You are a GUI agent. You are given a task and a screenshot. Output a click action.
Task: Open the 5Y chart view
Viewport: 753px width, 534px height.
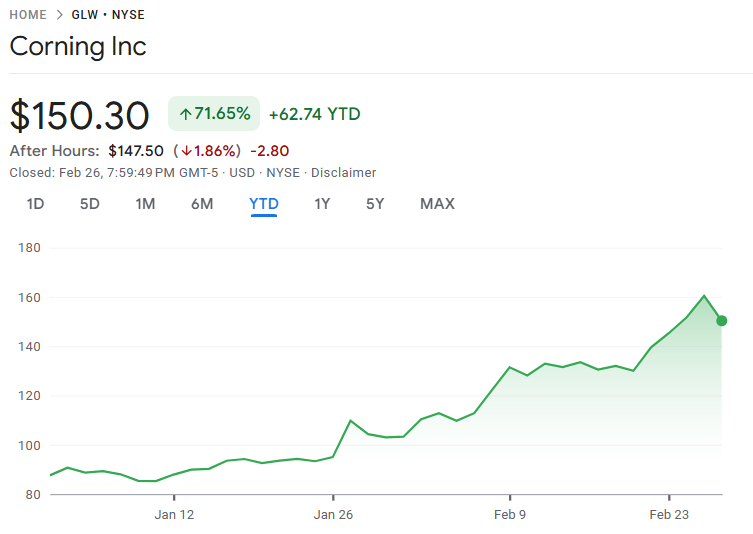375,204
